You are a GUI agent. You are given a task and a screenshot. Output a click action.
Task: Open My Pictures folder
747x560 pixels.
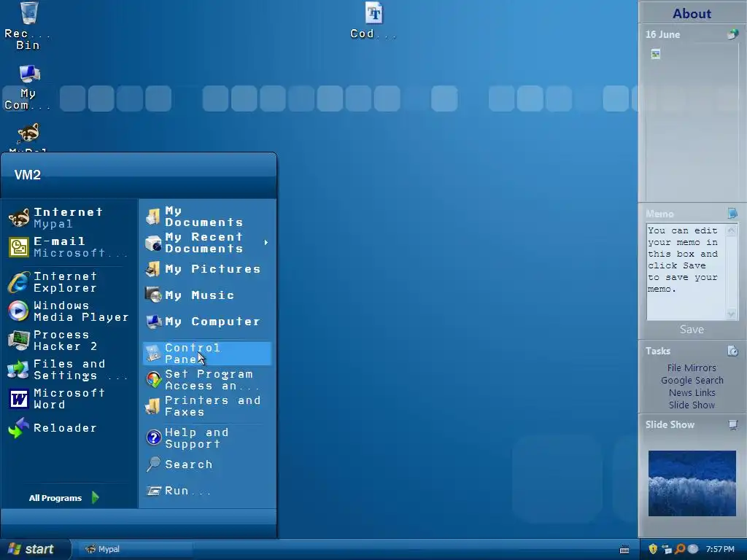pos(207,269)
